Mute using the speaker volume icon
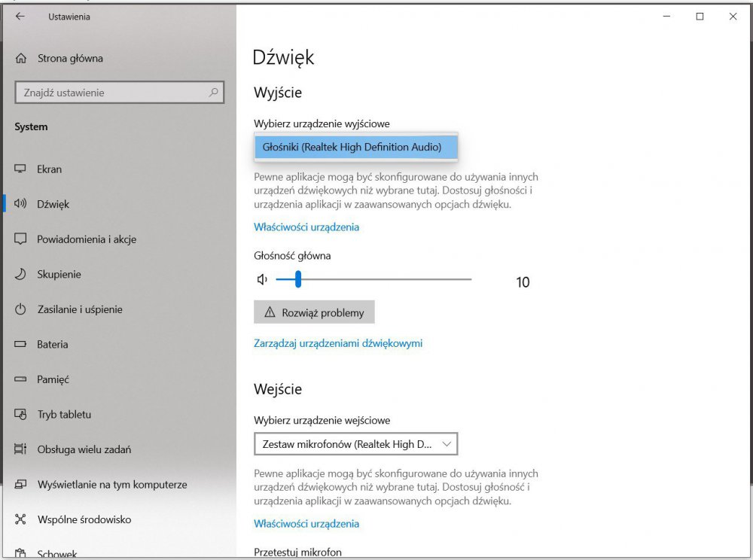The width and height of the screenshot is (753, 560). tap(262, 280)
